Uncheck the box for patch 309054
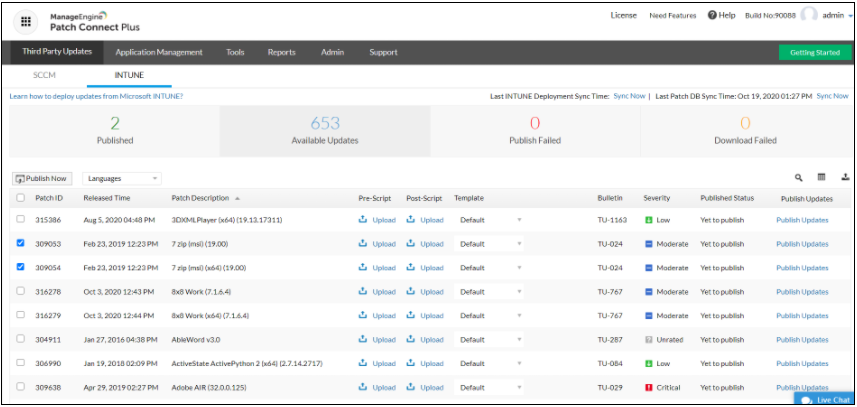Image resolution: width=857 pixels, height=407 pixels. 20,267
